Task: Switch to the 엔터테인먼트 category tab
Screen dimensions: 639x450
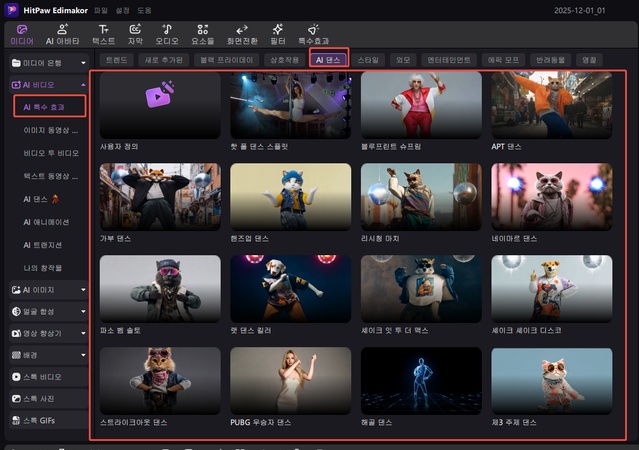Action: tap(448, 60)
